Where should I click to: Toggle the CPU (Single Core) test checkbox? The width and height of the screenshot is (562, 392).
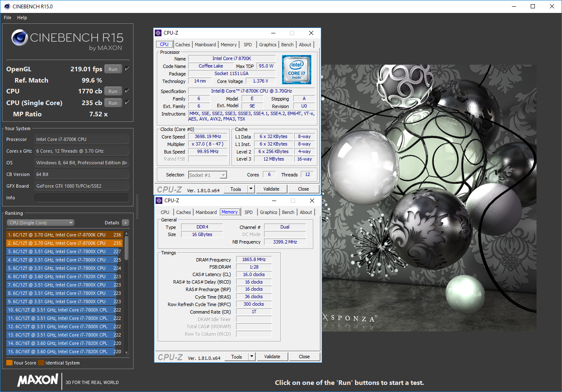click(x=127, y=102)
